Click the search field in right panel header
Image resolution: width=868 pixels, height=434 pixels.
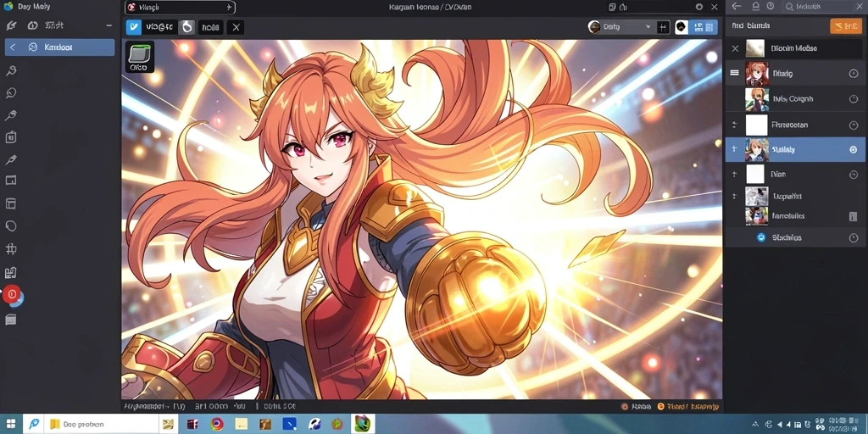pyautogui.click(x=824, y=7)
